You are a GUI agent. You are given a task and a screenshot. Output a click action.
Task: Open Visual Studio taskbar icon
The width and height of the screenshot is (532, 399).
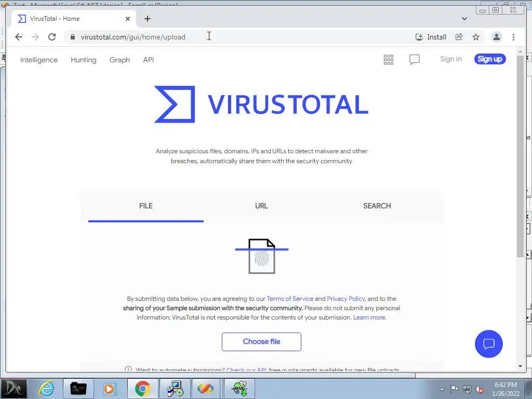coord(206,389)
